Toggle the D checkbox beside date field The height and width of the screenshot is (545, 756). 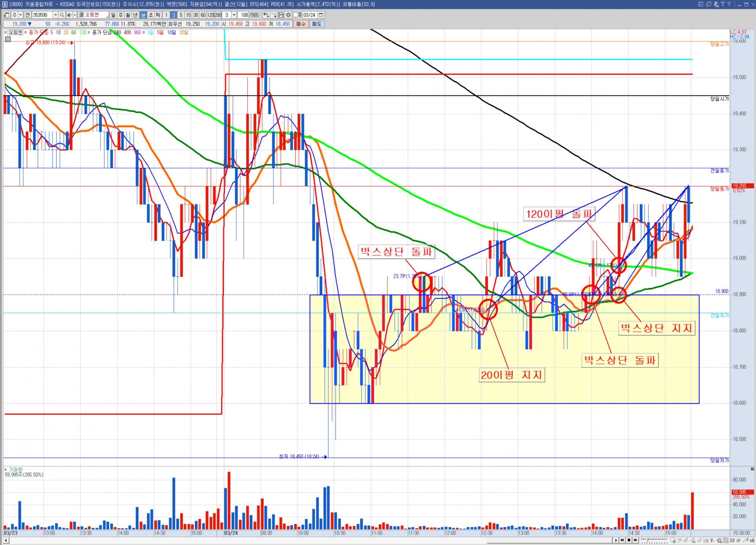pyautogui.click(x=295, y=15)
